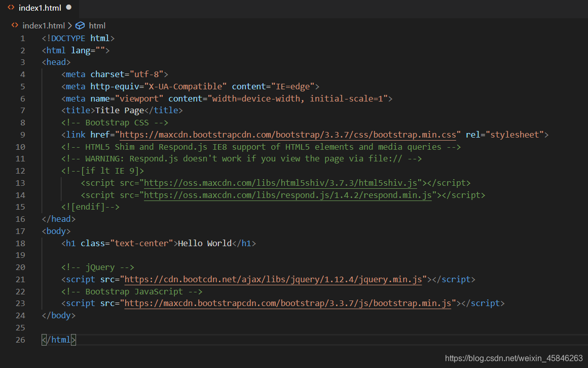Screen dimensions: 588x368
Task: Open the bootstrap.min.css href link
Action: [287, 135]
